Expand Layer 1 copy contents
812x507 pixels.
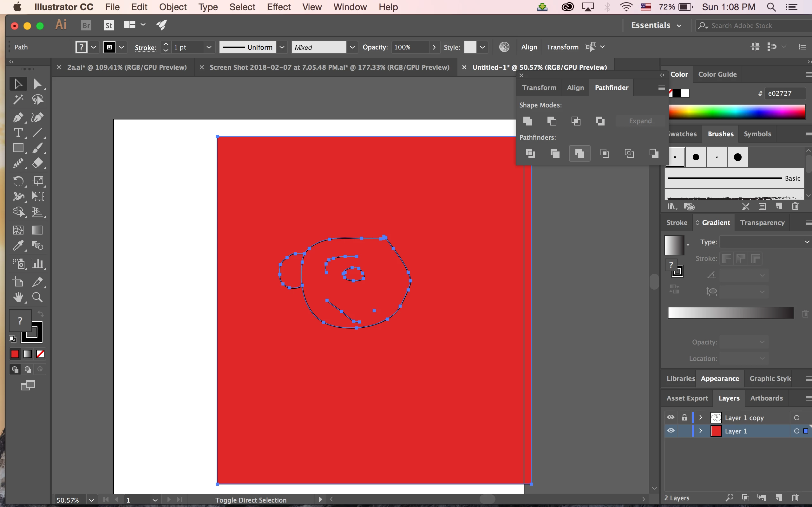click(x=701, y=417)
